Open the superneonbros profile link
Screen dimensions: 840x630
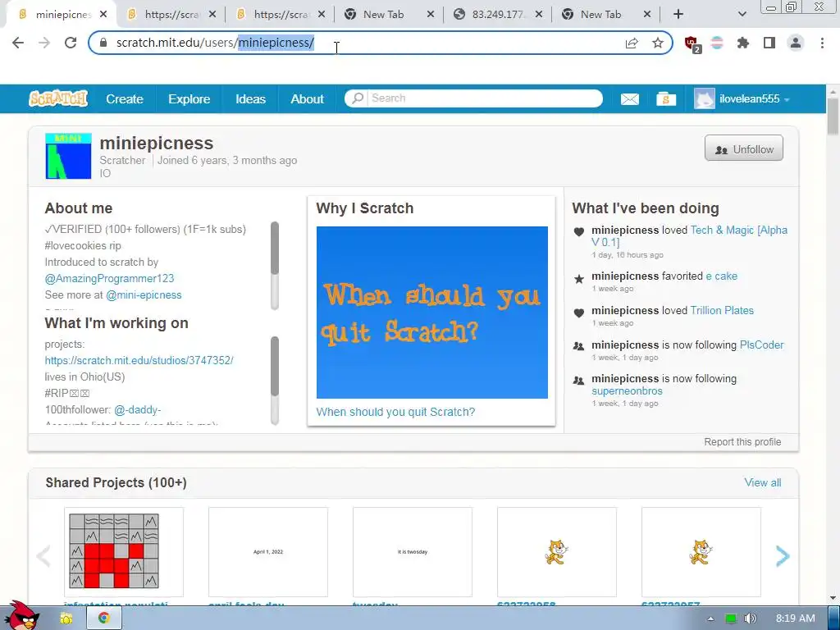pos(627,391)
